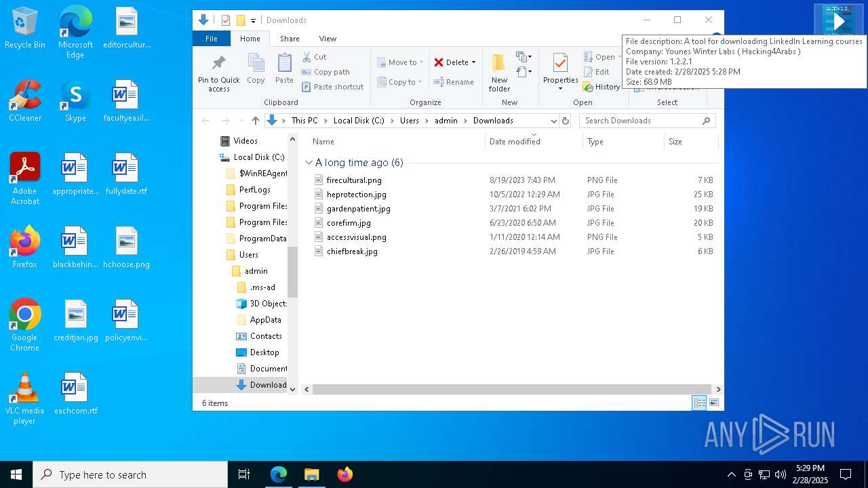Switch to the Home ribbon tab
Screen dimensions: 868x488
pyautogui.click(x=250, y=39)
